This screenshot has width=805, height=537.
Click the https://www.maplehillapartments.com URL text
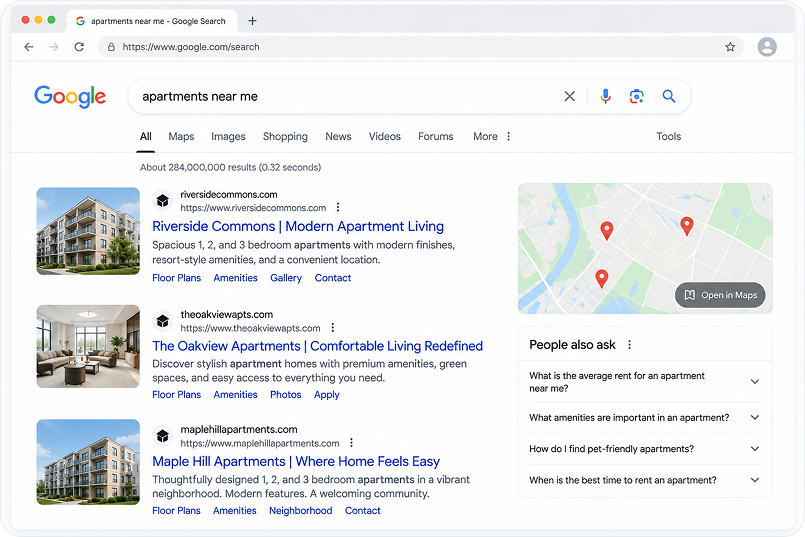(x=260, y=443)
